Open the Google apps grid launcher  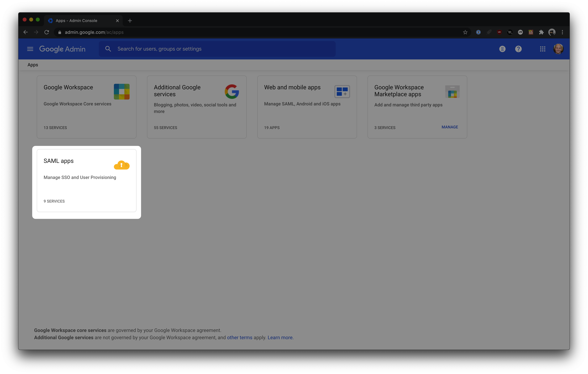pos(543,49)
